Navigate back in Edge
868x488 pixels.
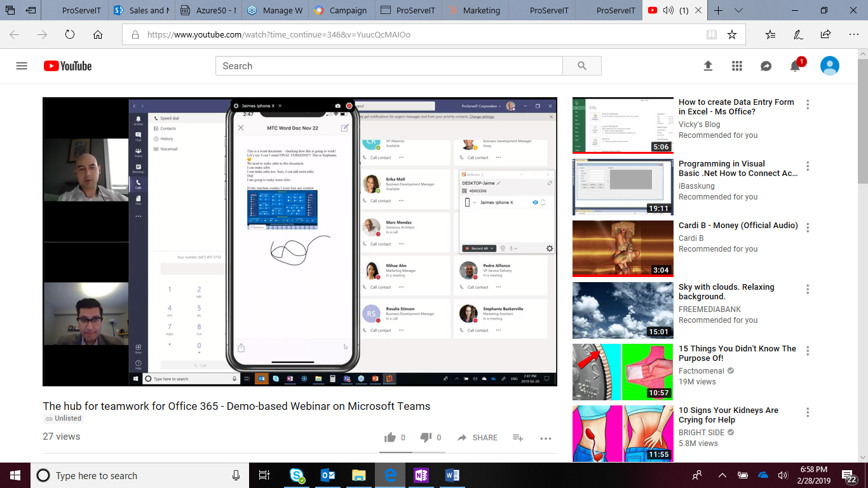point(14,35)
